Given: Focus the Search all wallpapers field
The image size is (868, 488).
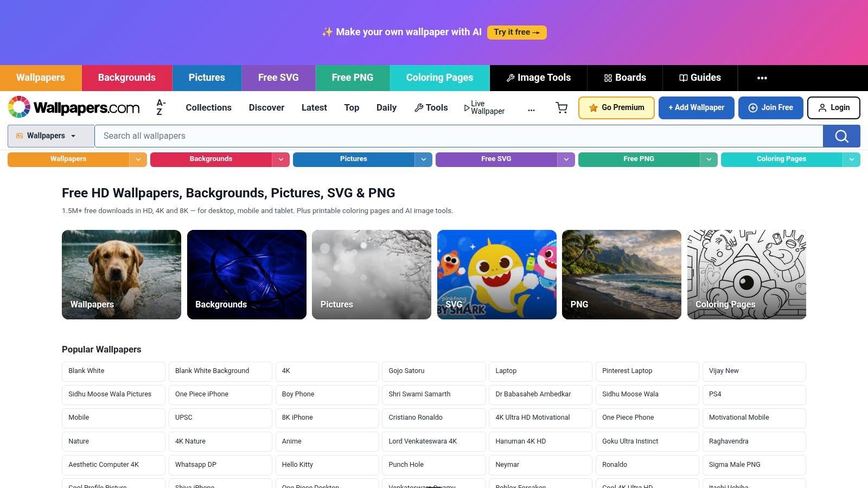Looking at the screenshot, I should [x=458, y=136].
